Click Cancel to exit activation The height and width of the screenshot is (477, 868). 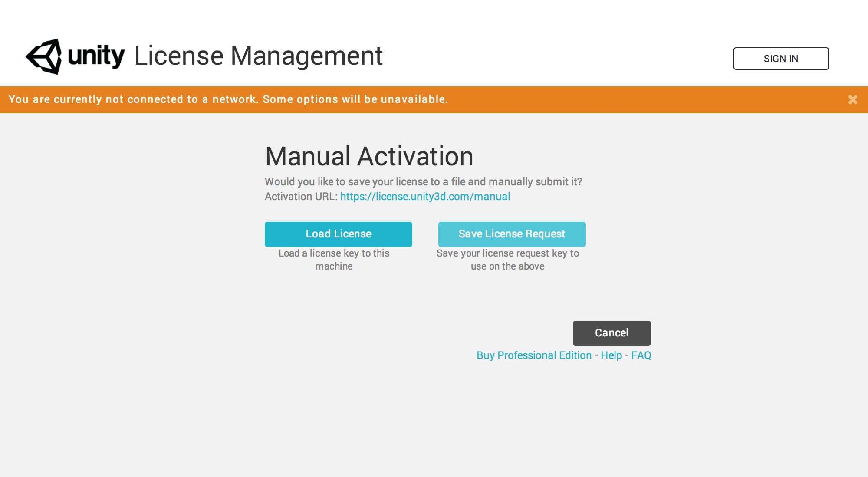[612, 332]
